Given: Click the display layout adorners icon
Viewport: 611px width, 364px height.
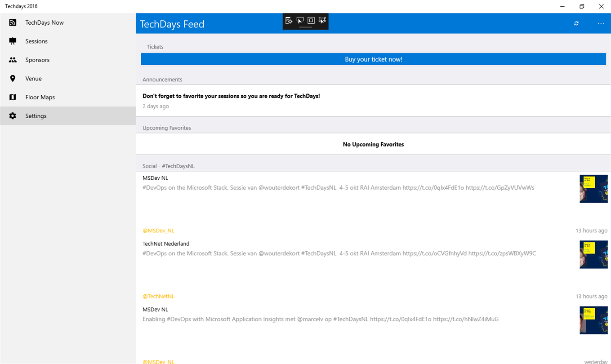Looking at the screenshot, I should [311, 20].
